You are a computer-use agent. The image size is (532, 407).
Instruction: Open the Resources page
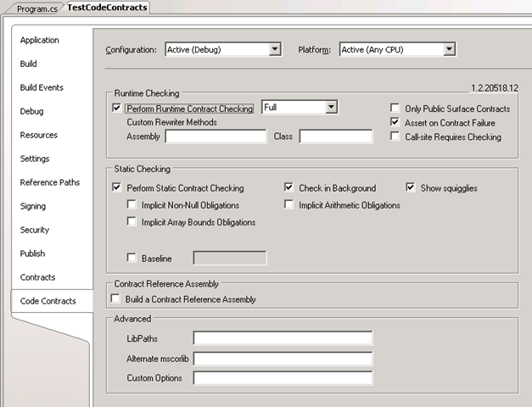39,135
